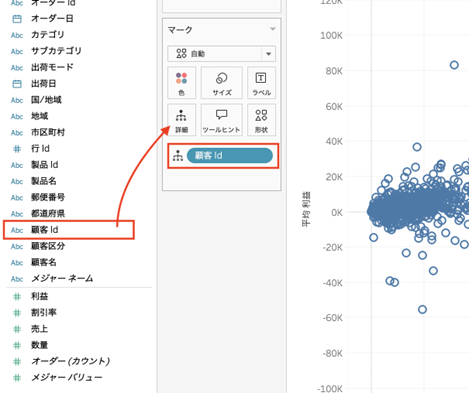Open the 詳細 (Detail) marks card
469x393 pixels.
181,120
